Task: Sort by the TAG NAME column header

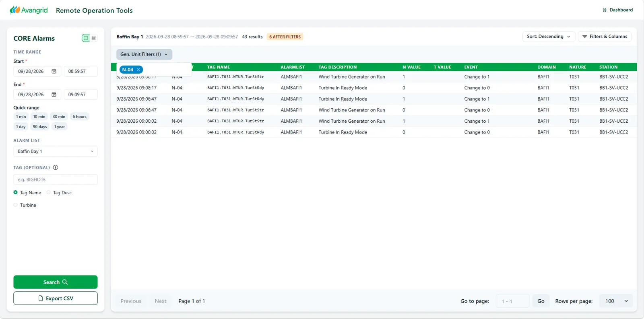Action: (x=219, y=67)
